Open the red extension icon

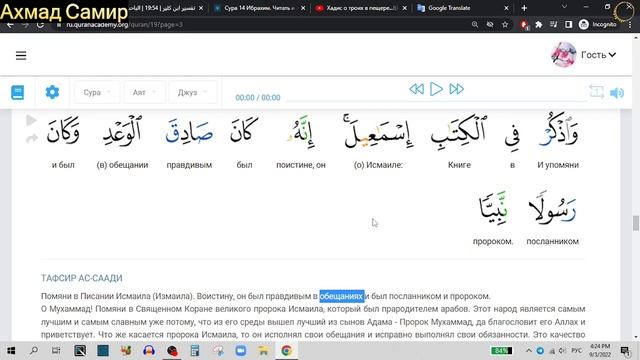point(524,24)
